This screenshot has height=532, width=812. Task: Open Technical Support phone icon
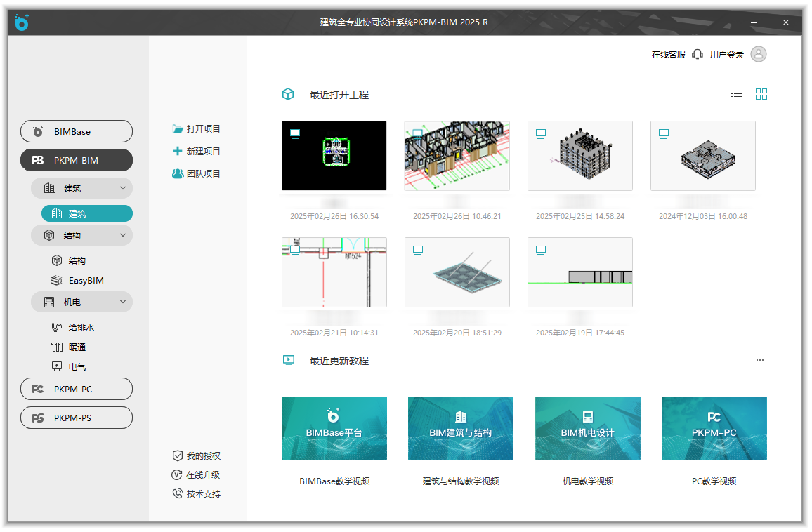pos(178,494)
